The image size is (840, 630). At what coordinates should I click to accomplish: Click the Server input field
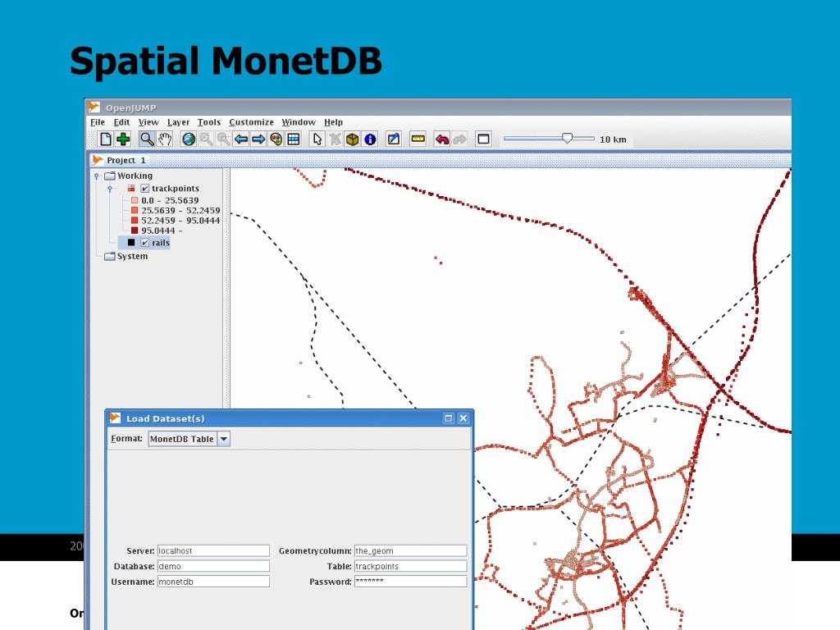click(213, 551)
